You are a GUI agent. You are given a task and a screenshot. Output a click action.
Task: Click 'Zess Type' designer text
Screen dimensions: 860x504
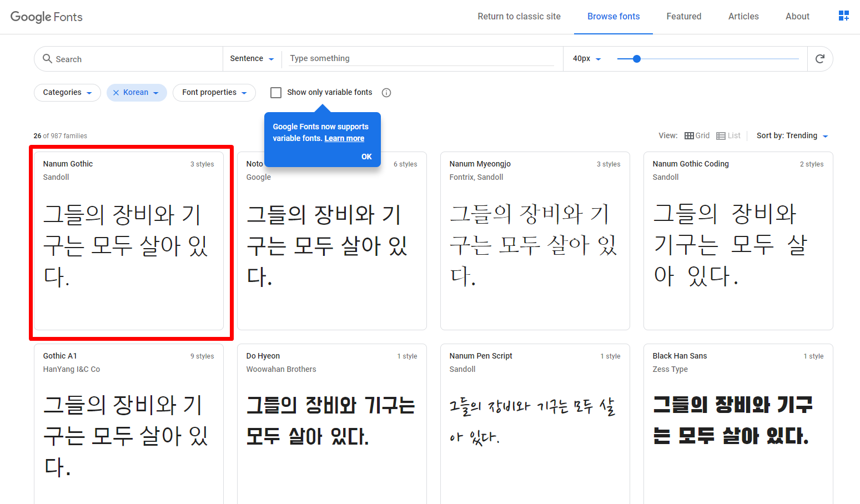[670, 369]
